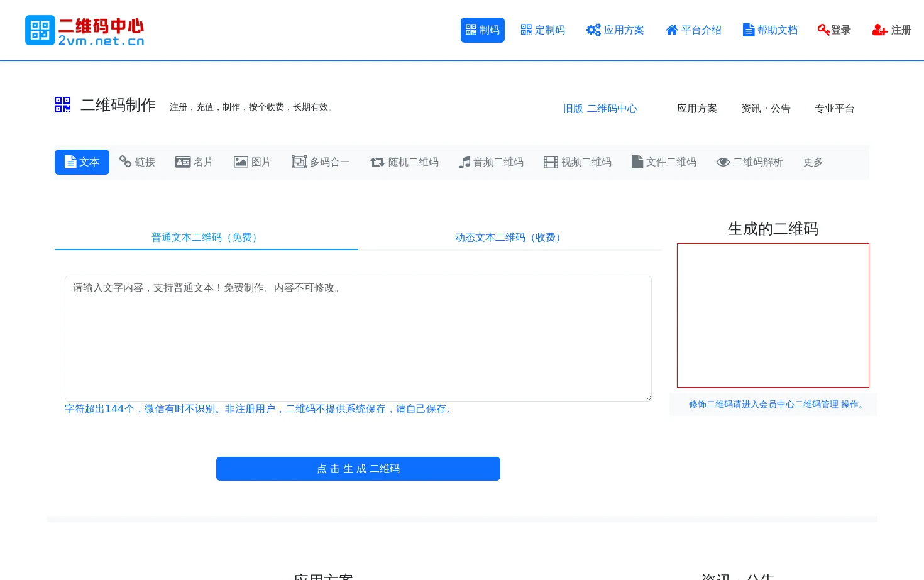The image size is (924, 580).
Task: Open the 专业平台 link
Action: click(835, 109)
